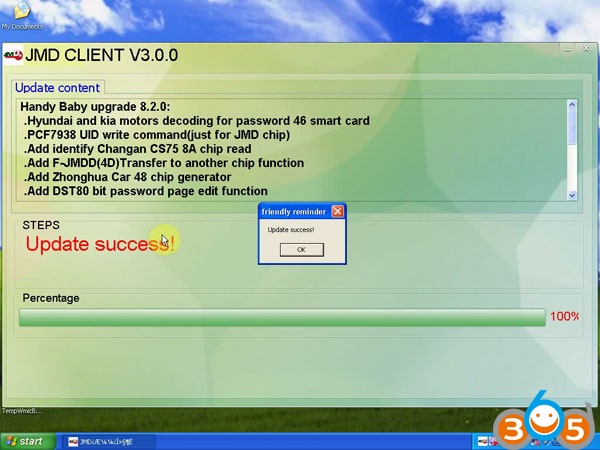Click the red 'Update success!' step text
Image resolution: width=600 pixels, height=450 pixels.
coord(100,244)
